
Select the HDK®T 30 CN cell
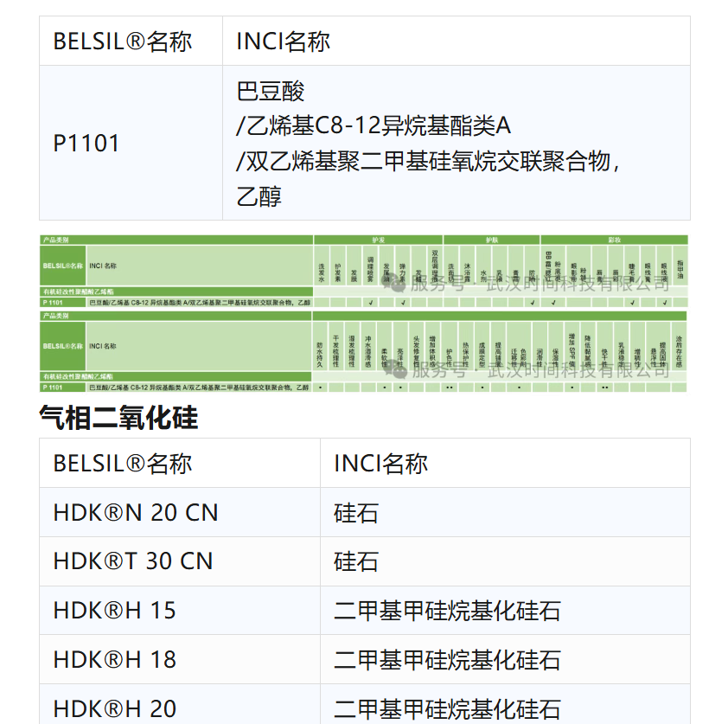pyautogui.click(x=133, y=561)
